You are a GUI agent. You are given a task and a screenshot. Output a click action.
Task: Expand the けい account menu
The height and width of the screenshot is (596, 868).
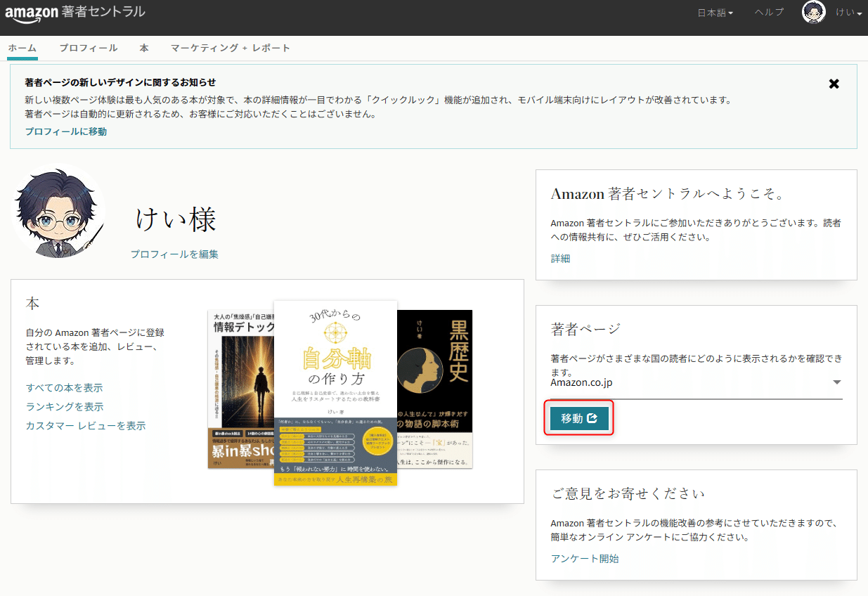[847, 12]
